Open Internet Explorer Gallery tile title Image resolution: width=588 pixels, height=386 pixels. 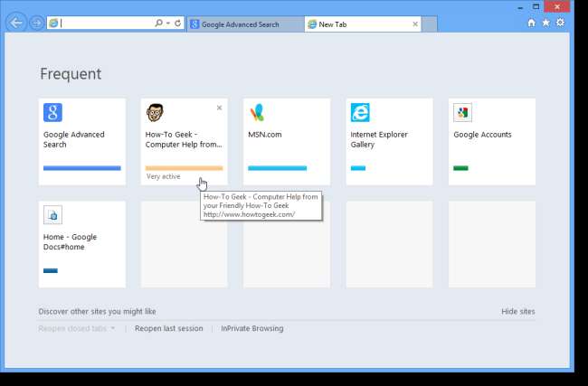tap(379, 139)
